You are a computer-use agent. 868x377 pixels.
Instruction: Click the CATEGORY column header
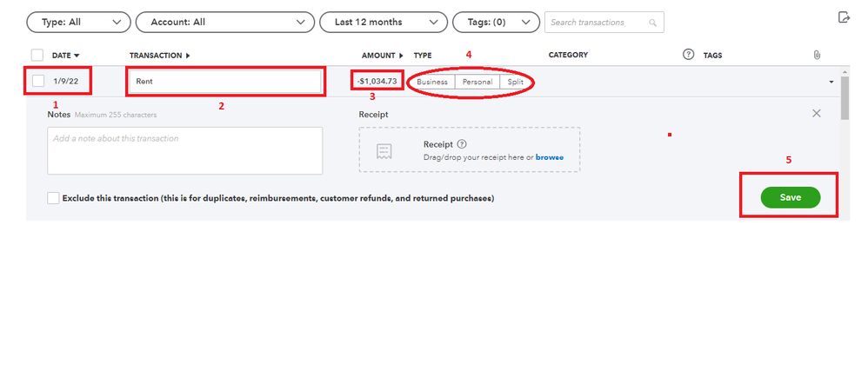568,56
